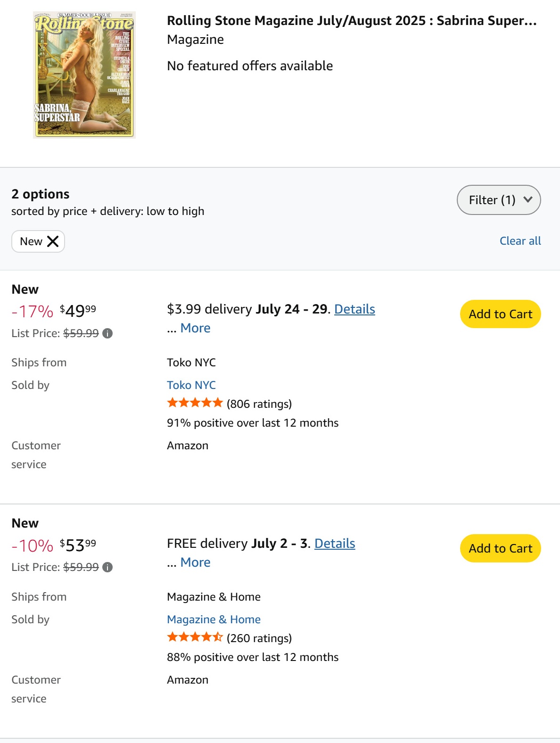Expand More under $3.99 delivery

click(195, 328)
